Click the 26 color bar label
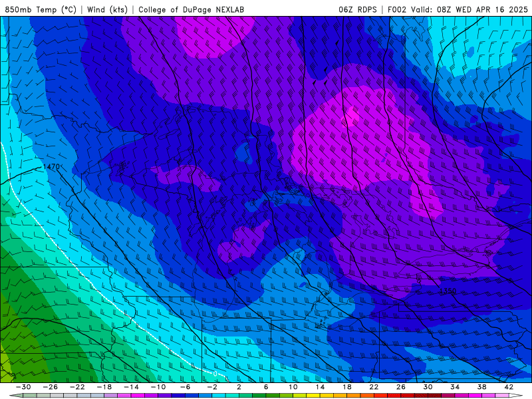Viewport: 532px width, 399px height. [x=401, y=387]
